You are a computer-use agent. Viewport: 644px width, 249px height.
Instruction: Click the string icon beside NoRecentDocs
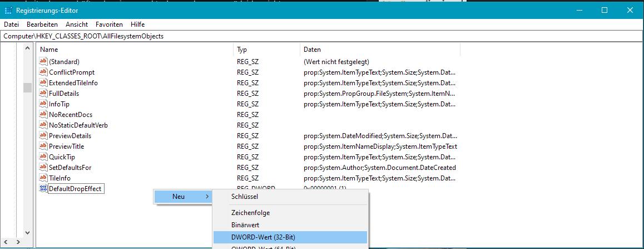click(x=43, y=115)
